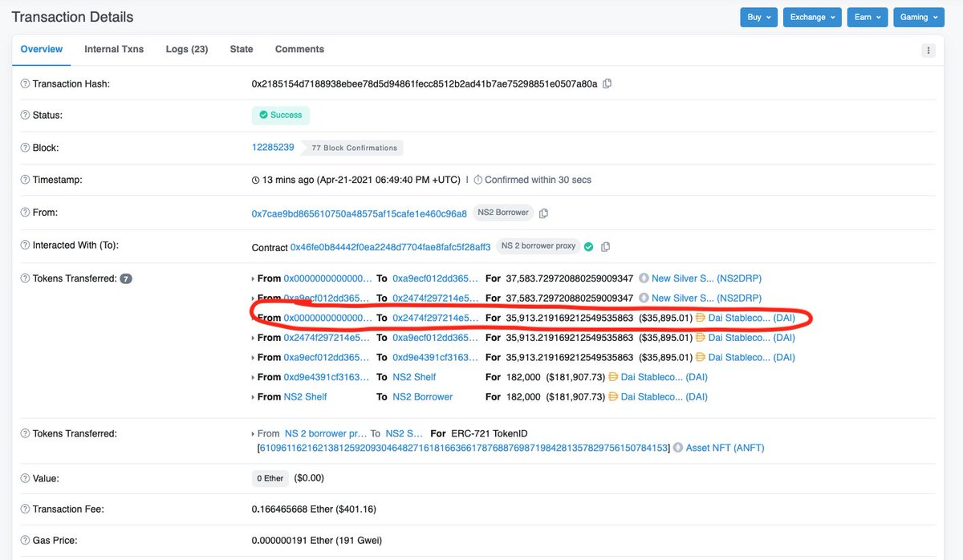Click DAI coin icon in 0xd9e4391cf3163 to NS2 Shelf row
Viewport: 963px width, 560px height.
614,377
